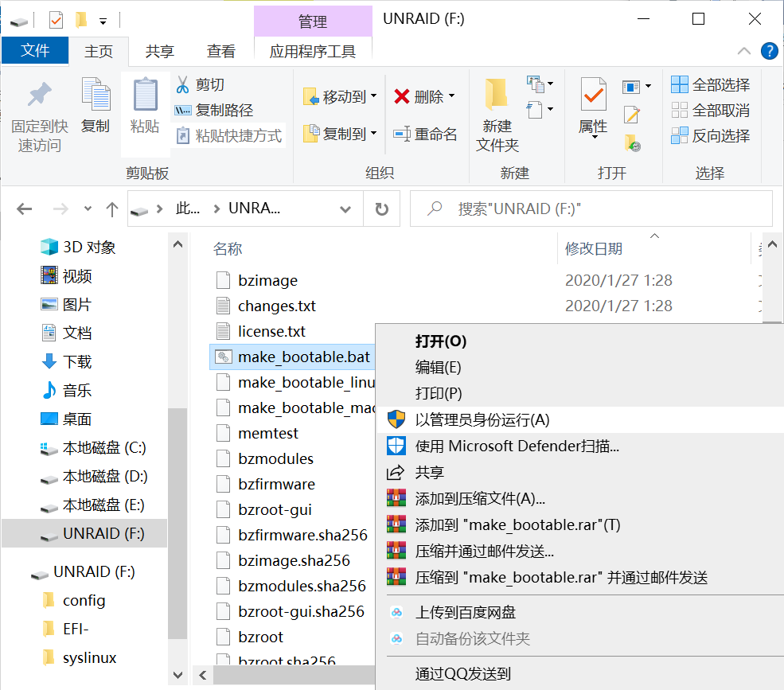Click 全部选择 to select all files
Viewport: 784px width, 690px height.
coord(712,83)
